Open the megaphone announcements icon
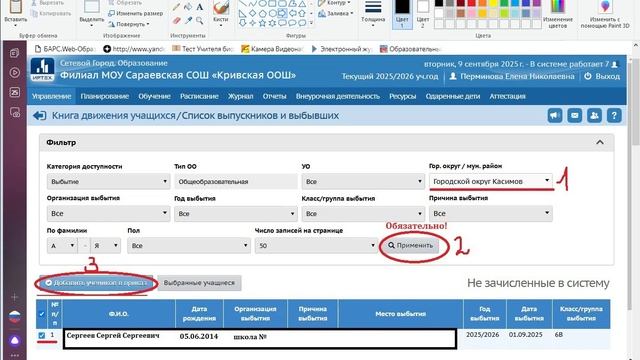The height and width of the screenshot is (360, 640). coord(555,116)
